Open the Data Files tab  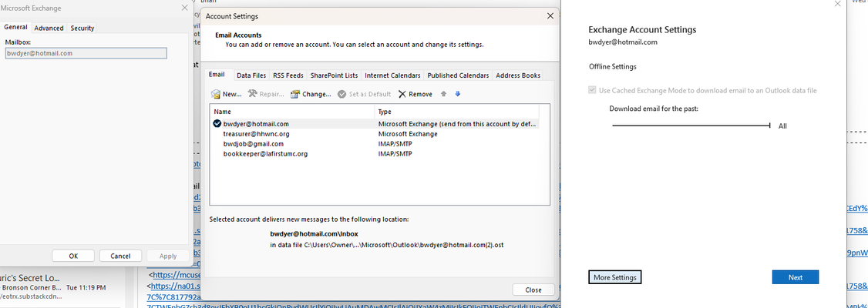coord(251,75)
